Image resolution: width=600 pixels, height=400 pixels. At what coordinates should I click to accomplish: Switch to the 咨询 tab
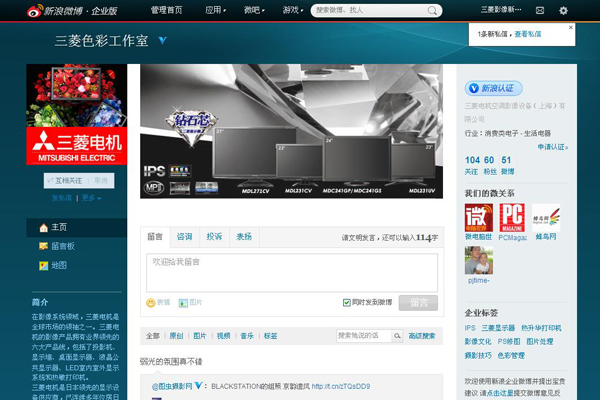coord(185,237)
